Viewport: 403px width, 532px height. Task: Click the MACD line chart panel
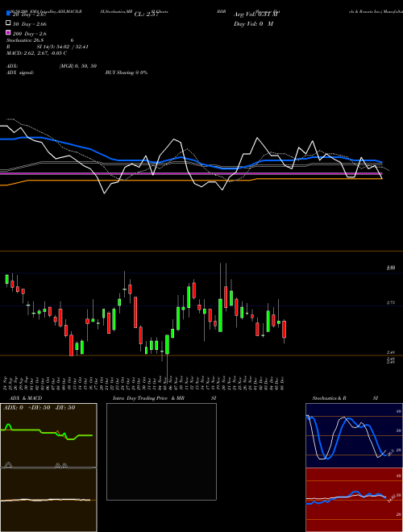click(48, 500)
